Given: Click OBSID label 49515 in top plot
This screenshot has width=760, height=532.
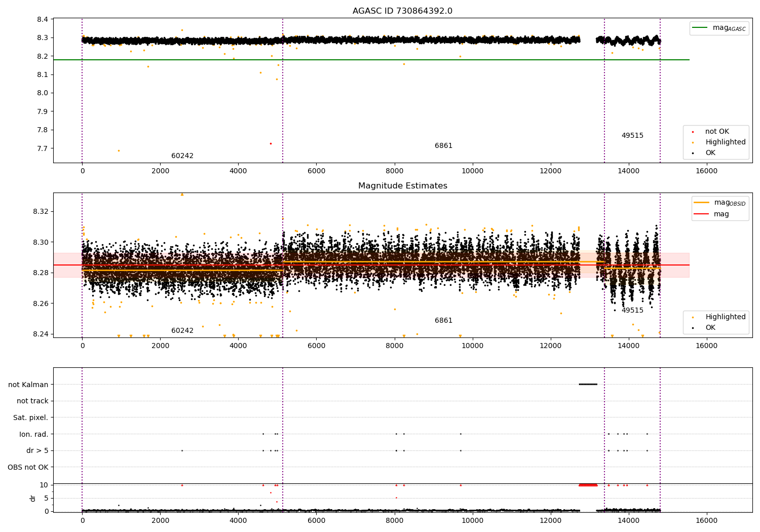Looking at the screenshot, I should point(632,136).
